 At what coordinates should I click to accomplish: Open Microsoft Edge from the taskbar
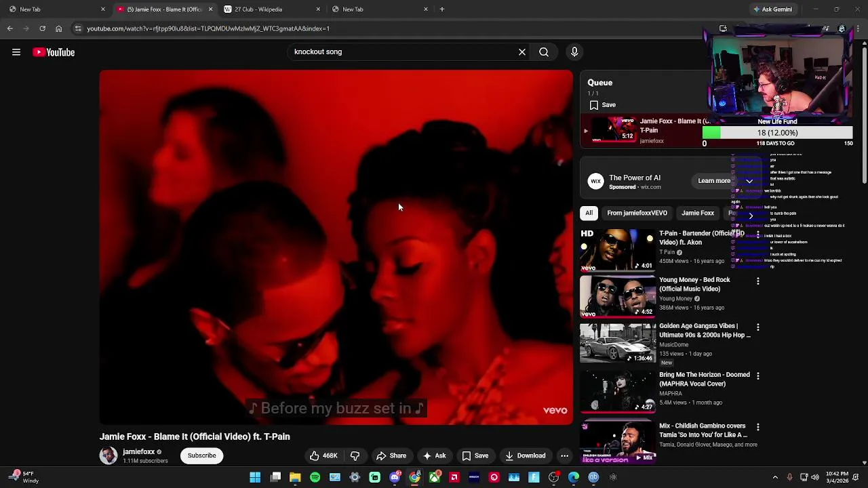coord(574,477)
